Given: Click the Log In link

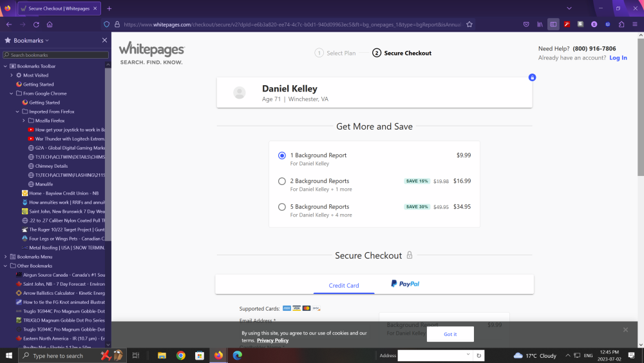Looking at the screenshot, I should click(x=618, y=58).
